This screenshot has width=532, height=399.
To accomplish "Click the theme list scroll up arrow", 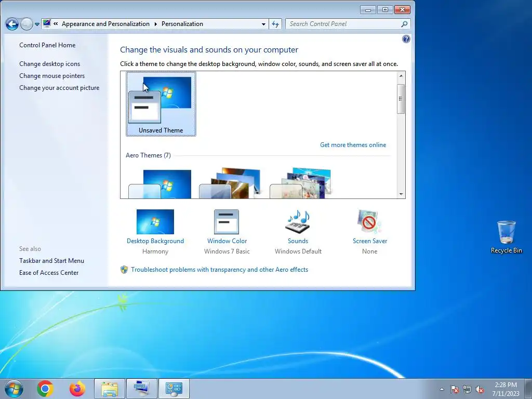I will 401,76.
